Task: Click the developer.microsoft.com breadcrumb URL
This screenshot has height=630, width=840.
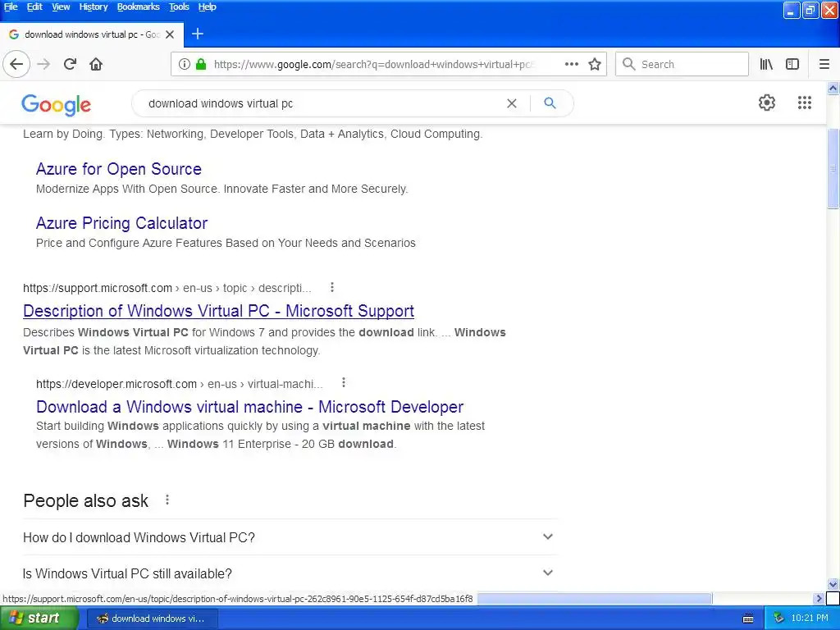Action: 180,384
